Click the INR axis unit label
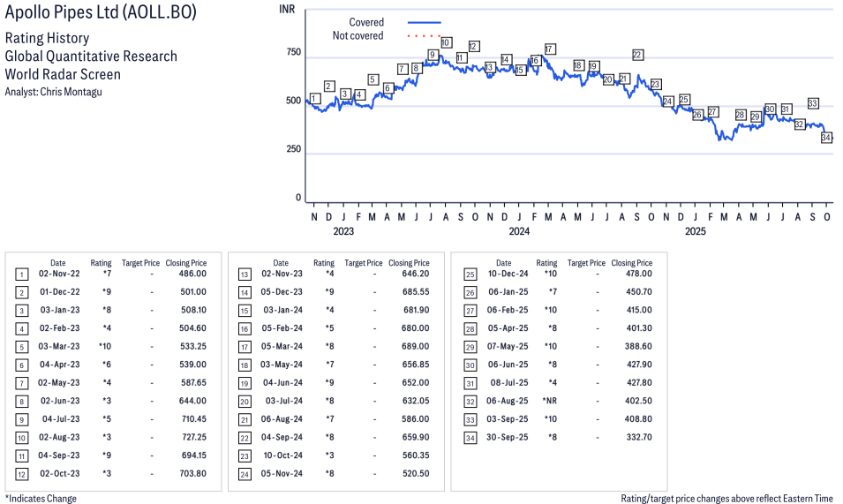843x504 pixels. [287, 9]
